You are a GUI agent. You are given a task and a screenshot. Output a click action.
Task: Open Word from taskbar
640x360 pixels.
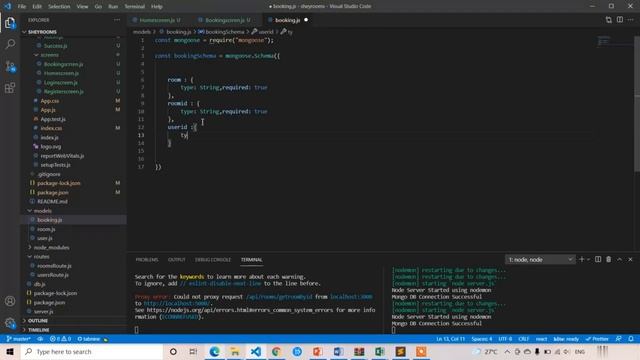click(338, 351)
